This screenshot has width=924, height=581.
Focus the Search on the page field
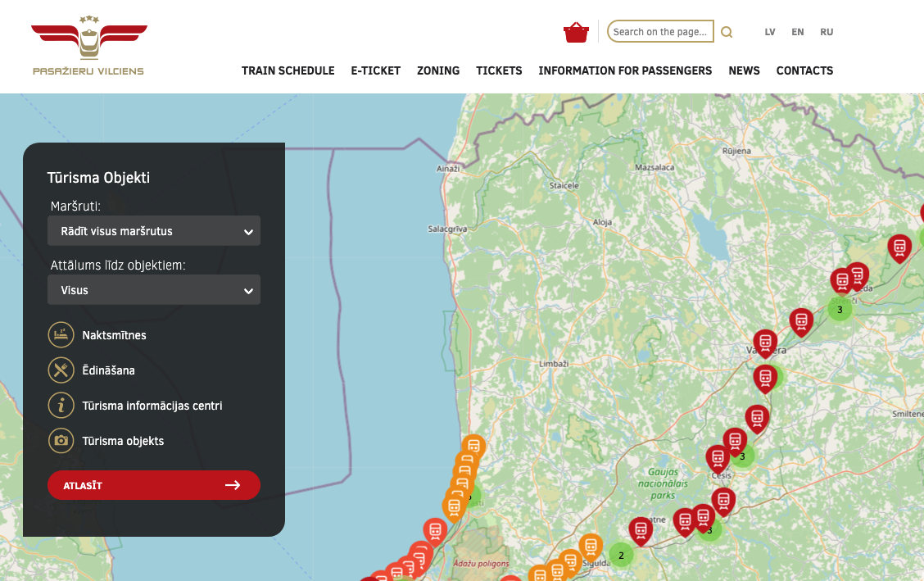click(x=660, y=32)
